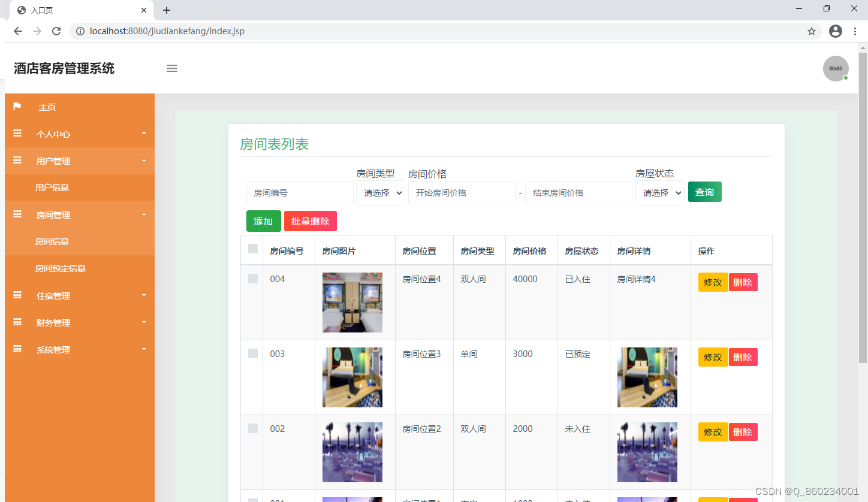Expand 财务管理 with its caret arrow
868x502 pixels.
point(144,322)
